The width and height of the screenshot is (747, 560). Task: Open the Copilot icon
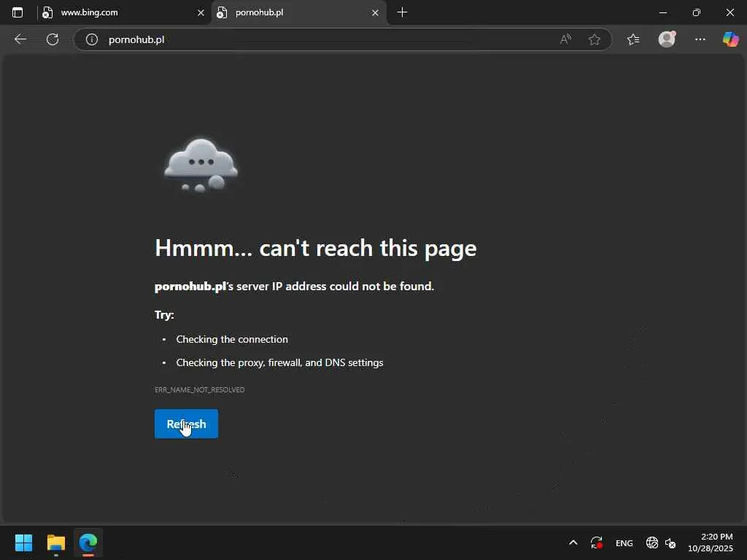731,39
